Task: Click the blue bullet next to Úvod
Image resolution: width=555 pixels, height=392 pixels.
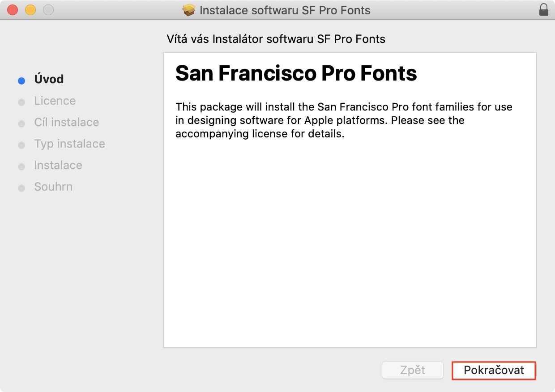Action: (21, 81)
